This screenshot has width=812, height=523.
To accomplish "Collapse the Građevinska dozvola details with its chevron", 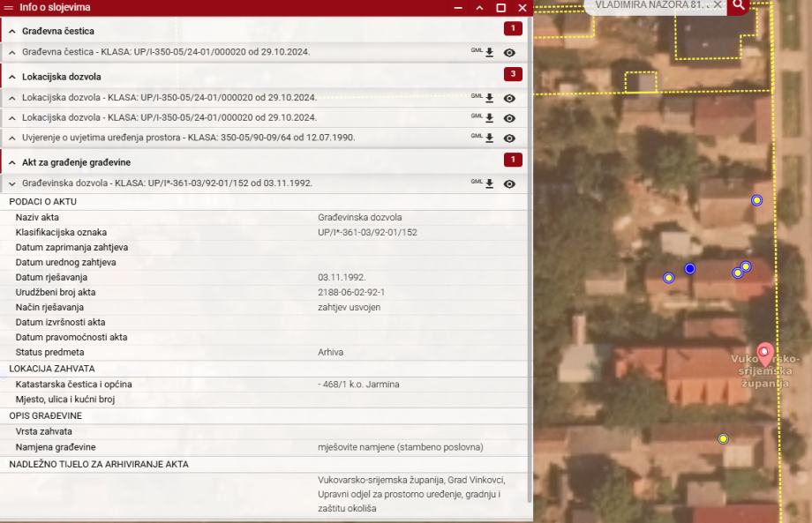I will click(12, 183).
